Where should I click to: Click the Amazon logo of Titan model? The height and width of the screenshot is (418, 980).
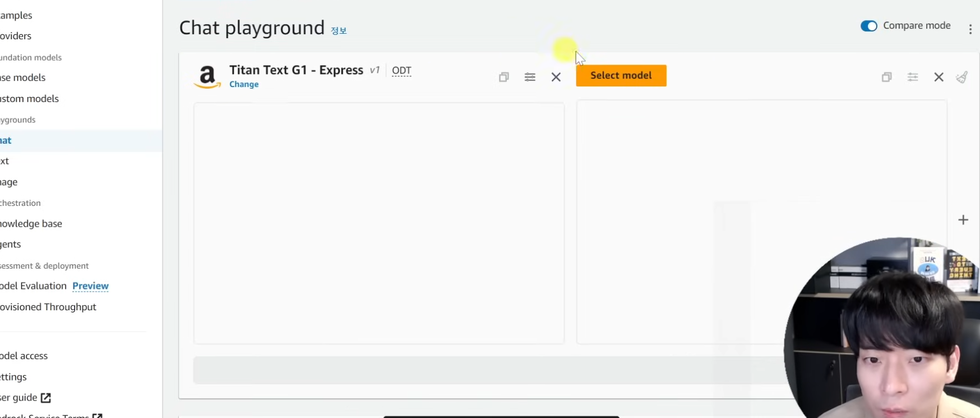tap(207, 77)
